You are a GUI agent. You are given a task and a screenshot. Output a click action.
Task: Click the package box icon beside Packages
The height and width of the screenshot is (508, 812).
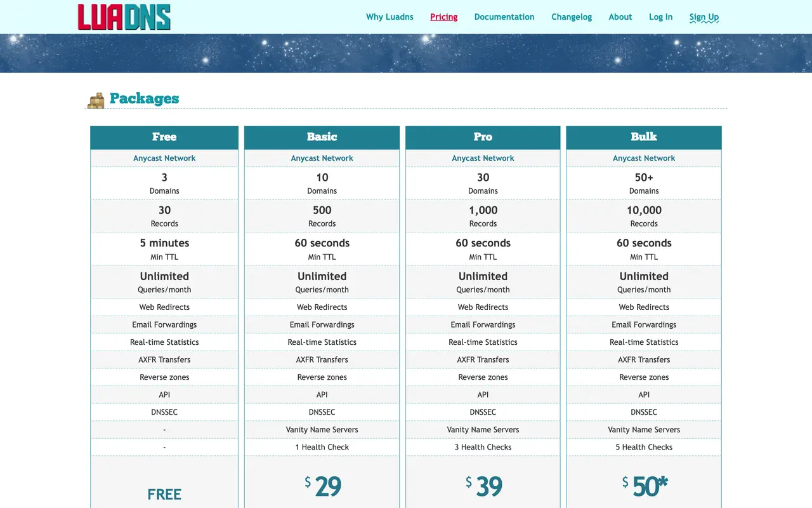coord(96,100)
